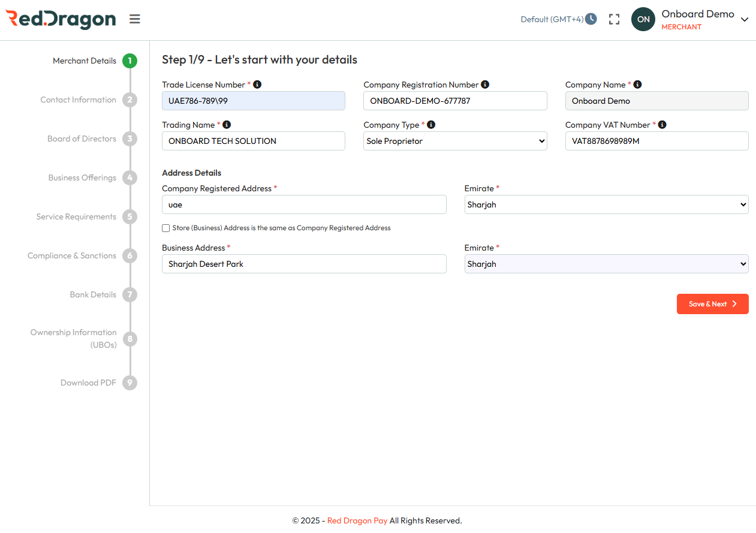Expand the Onboard Demo user menu
The width and height of the screenshot is (756, 533).
744,19
